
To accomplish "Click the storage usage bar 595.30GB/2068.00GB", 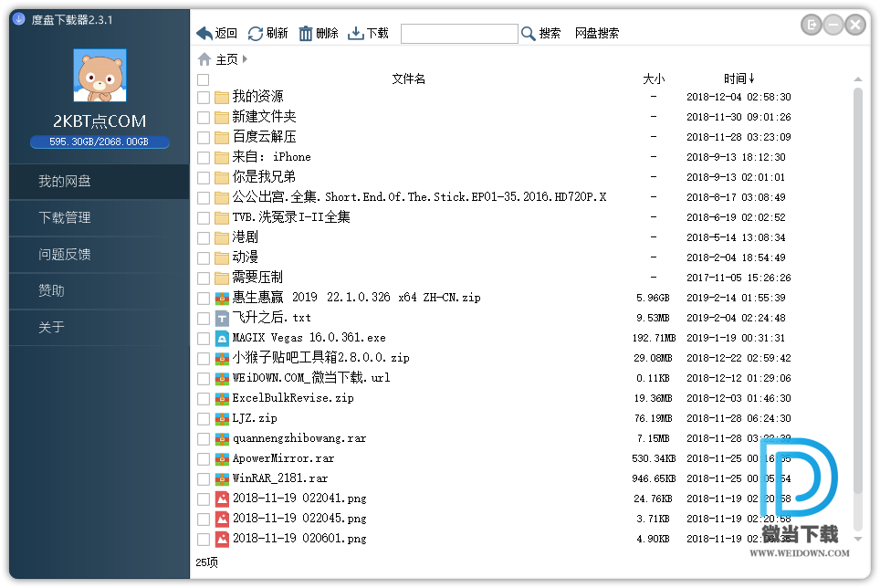I will point(100,142).
